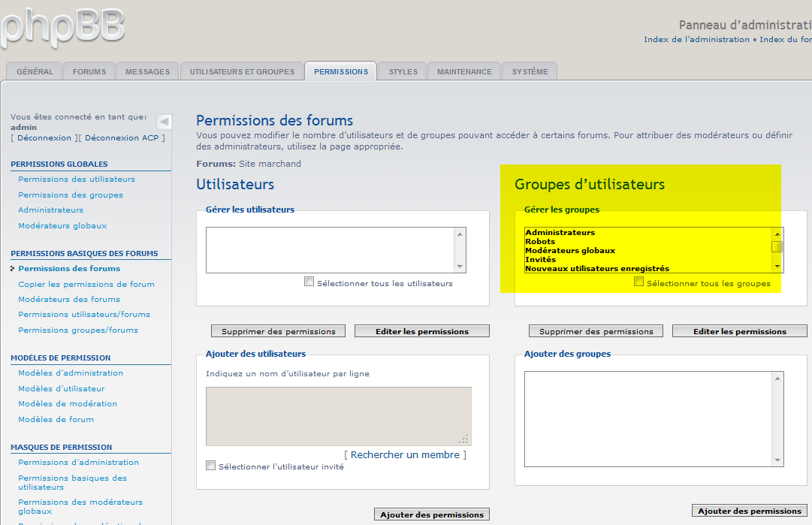Go to Index de l'administration
This screenshot has width=812, height=525.
pos(696,39)
